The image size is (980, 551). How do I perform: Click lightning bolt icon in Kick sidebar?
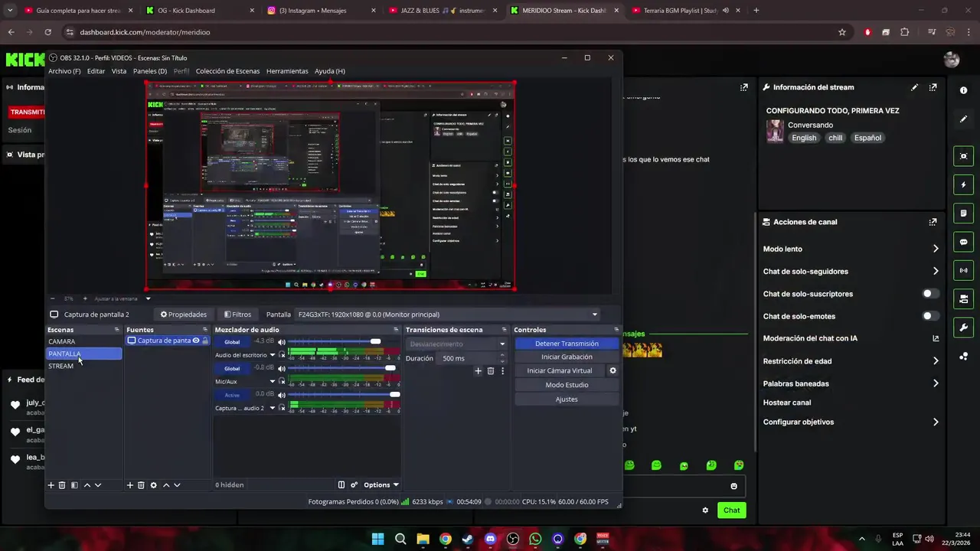pos(963,185)
